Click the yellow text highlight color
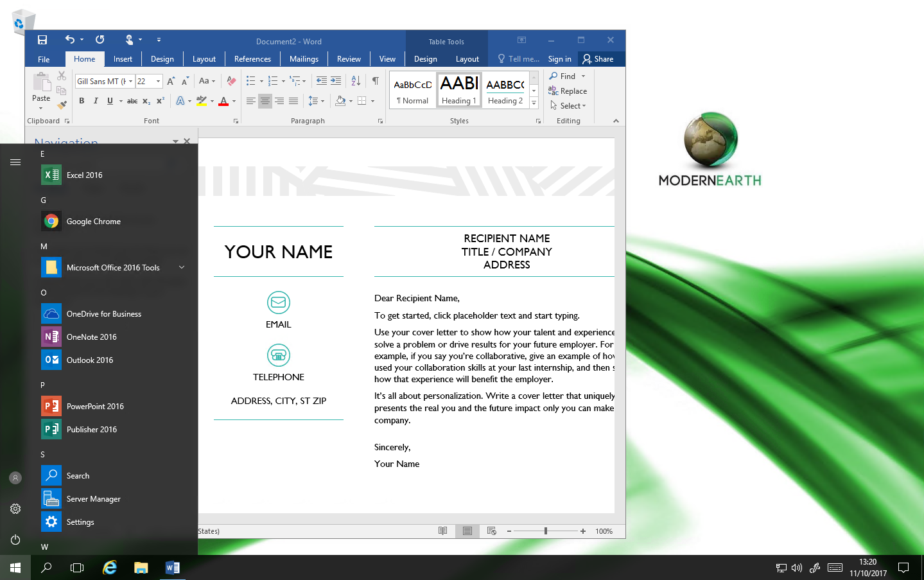The image size is (924, 580). pyautogui.click(x=202, y=101)
